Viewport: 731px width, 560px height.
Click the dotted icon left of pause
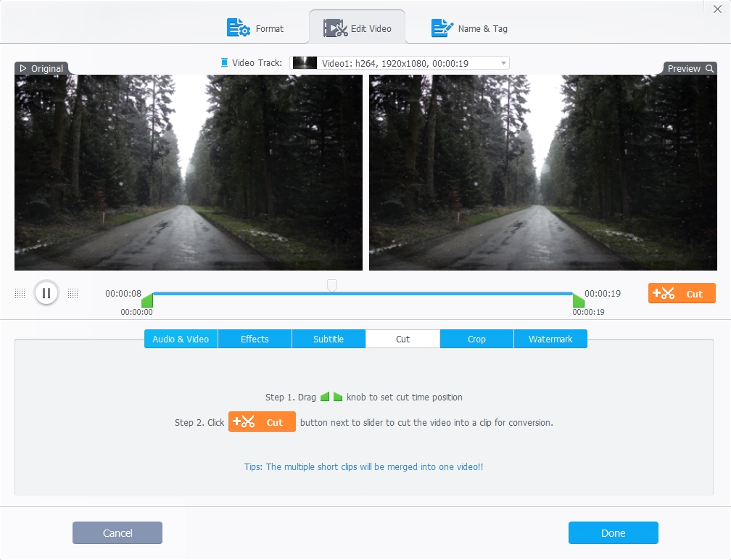pyautogui.click(x=20, y=293)
